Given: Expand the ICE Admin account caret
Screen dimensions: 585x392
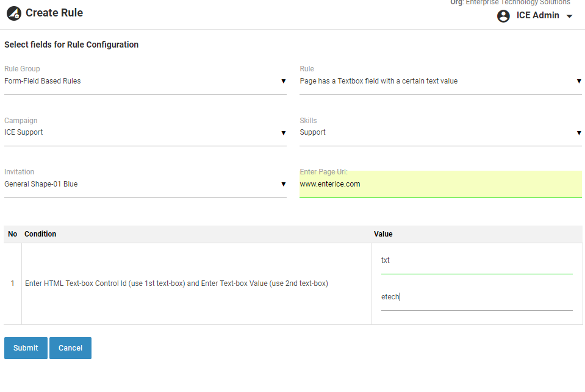Looking at the screenshot, I should pyautogui.click(x=570, y=16).
